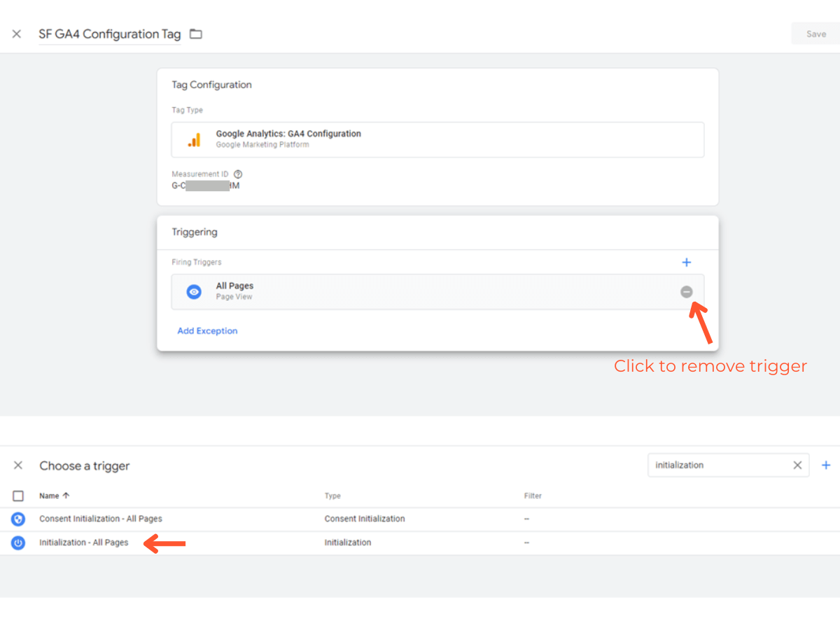Click the folder icon beside the tag name
The height and width of the screenshot is (630, 840).
coord(196,34)
